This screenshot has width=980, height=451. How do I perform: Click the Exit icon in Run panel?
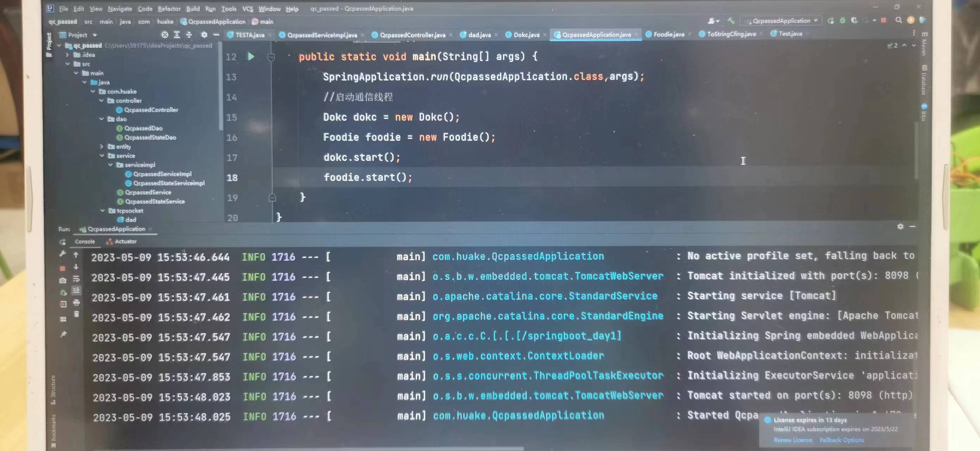(63, 304)
